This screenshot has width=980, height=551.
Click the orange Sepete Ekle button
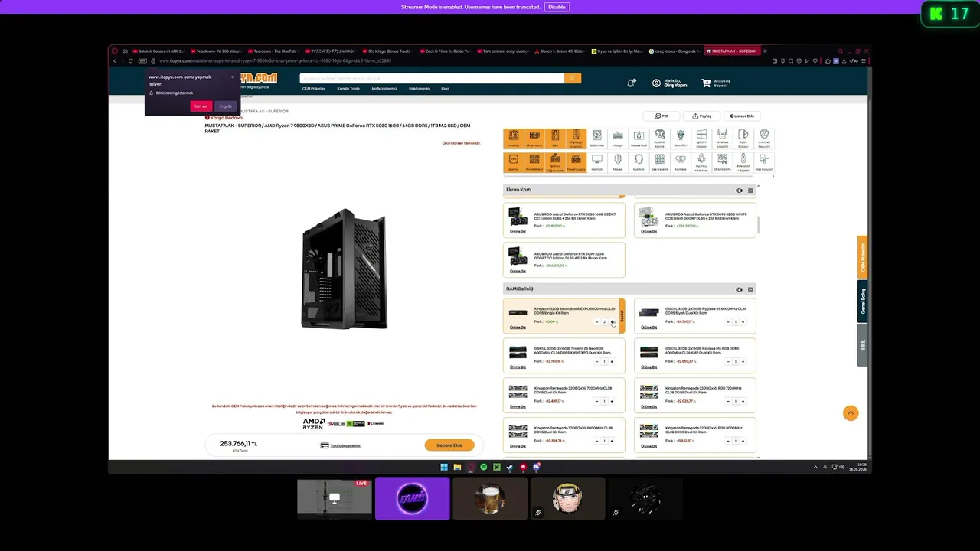[449, 445]
